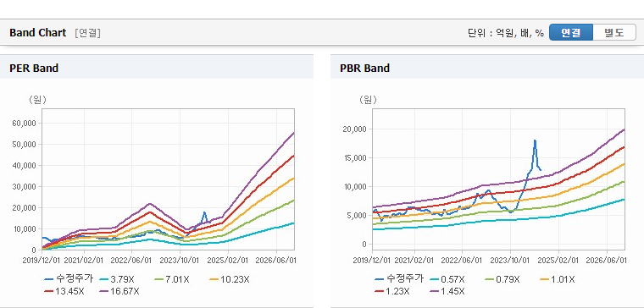Image resolution: width=644 pixels, height=308 pixels.
Task: Toggle 수정주가 series in PBR Band legend
Action: (399, 279)
